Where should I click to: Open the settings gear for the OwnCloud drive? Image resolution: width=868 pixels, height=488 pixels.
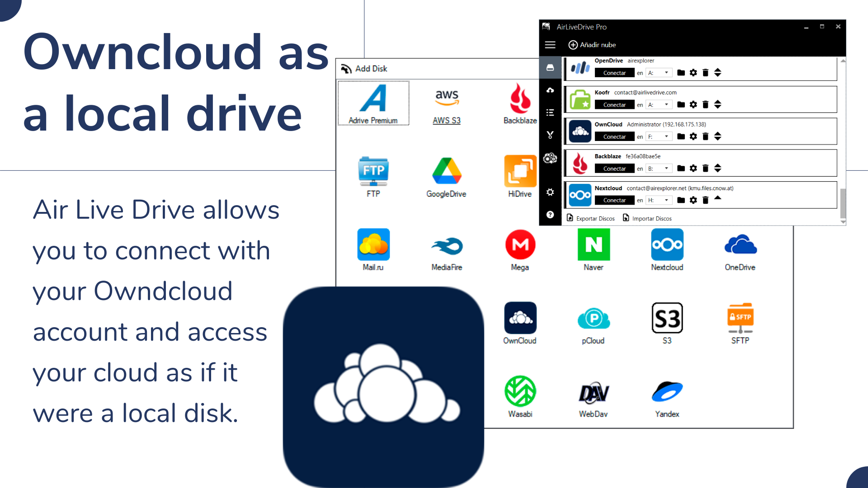(x=693, y=136)
